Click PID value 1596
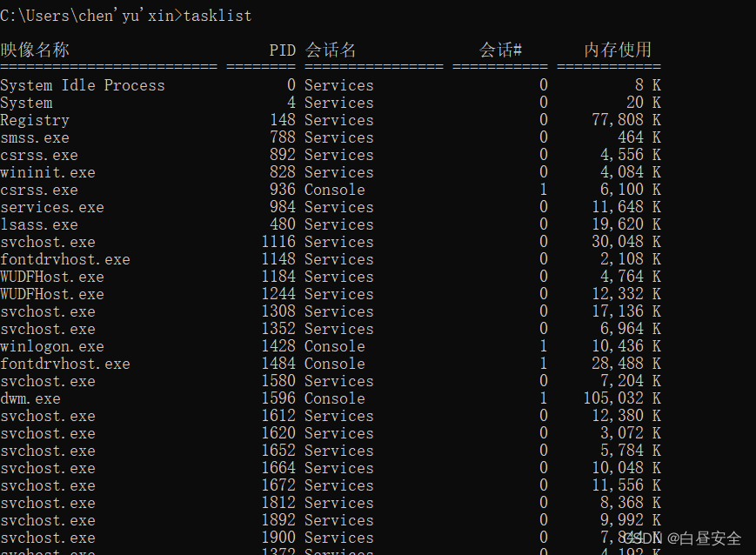The height and width of the screenshot is (555, 756). click(x=278, y=398)
